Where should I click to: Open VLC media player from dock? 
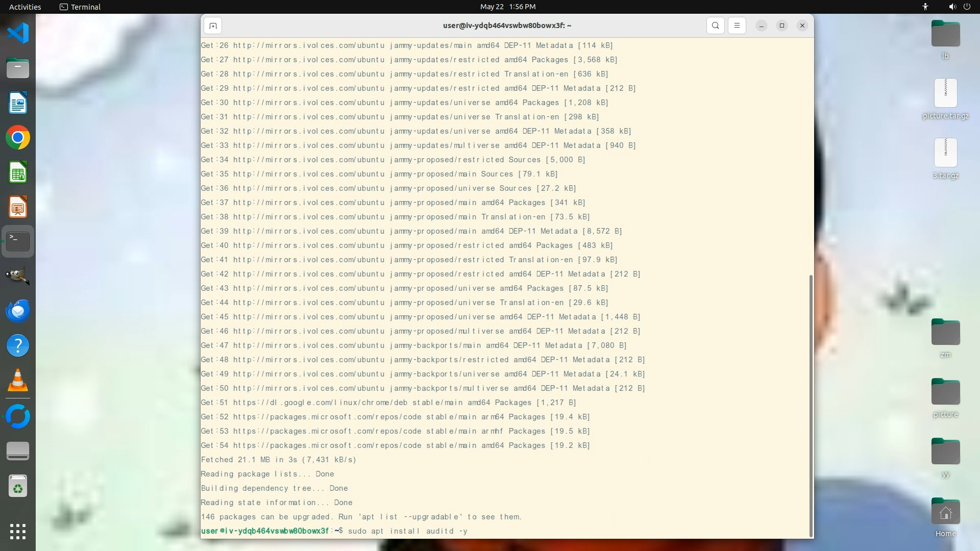click(x=18, y=381)
